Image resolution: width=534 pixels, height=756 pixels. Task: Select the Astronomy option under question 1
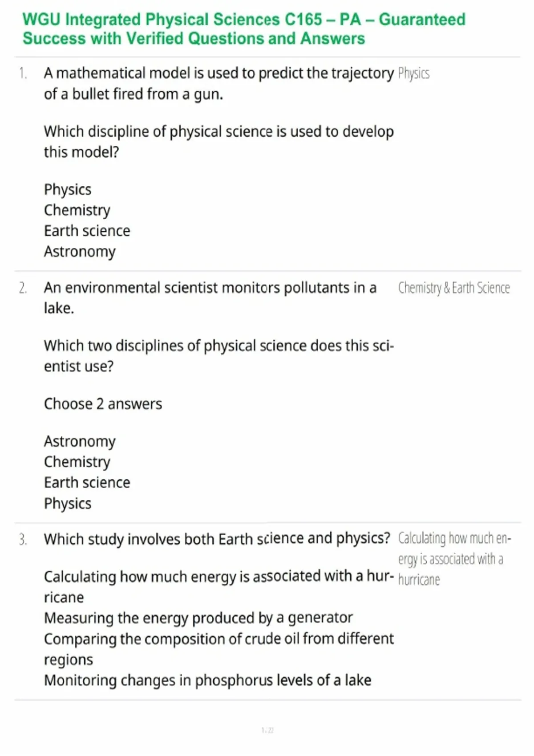80,252
